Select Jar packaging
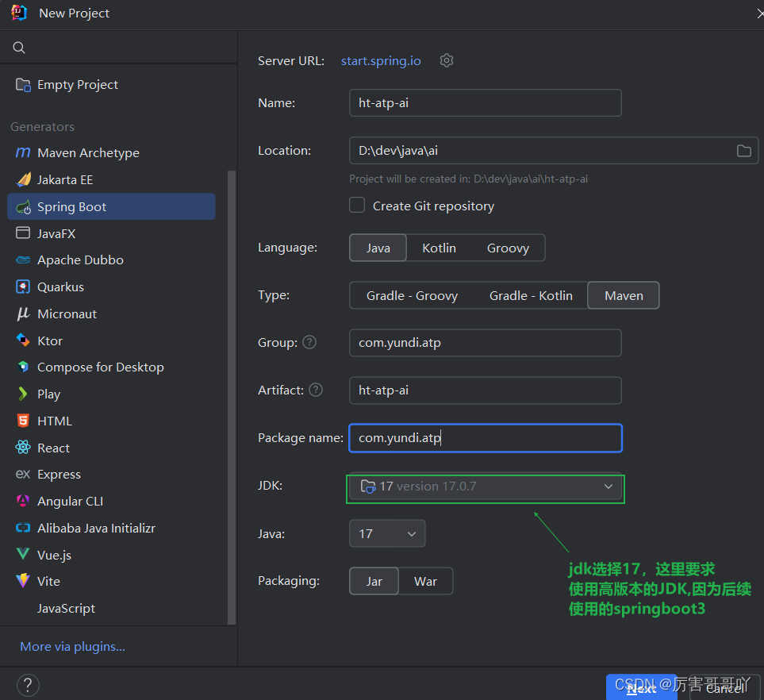This screenshot has height=700, width=764. click(x=374, y=581)
